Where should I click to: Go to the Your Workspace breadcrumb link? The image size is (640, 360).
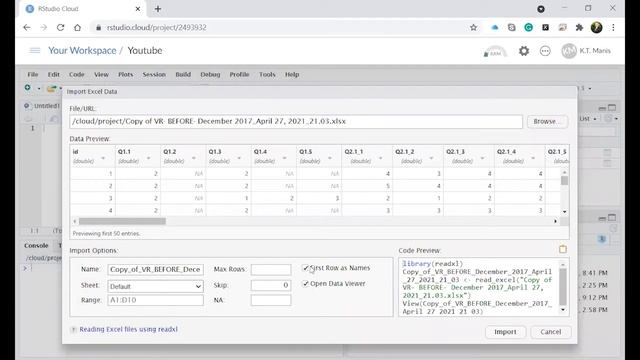coord(82,51)
